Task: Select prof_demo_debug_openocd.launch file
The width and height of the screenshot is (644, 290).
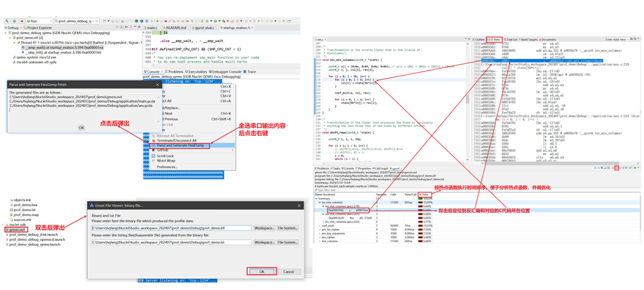Action: click(x=36, y=239)
